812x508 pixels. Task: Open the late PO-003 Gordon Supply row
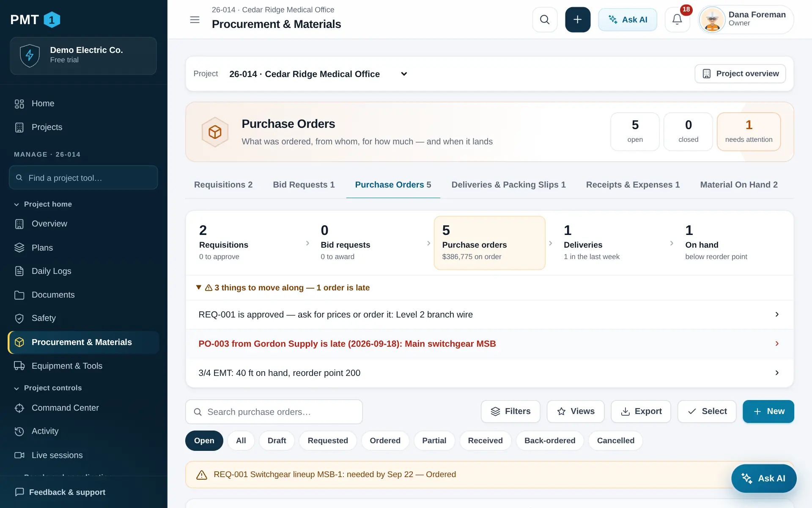click(x=489, y=344)
